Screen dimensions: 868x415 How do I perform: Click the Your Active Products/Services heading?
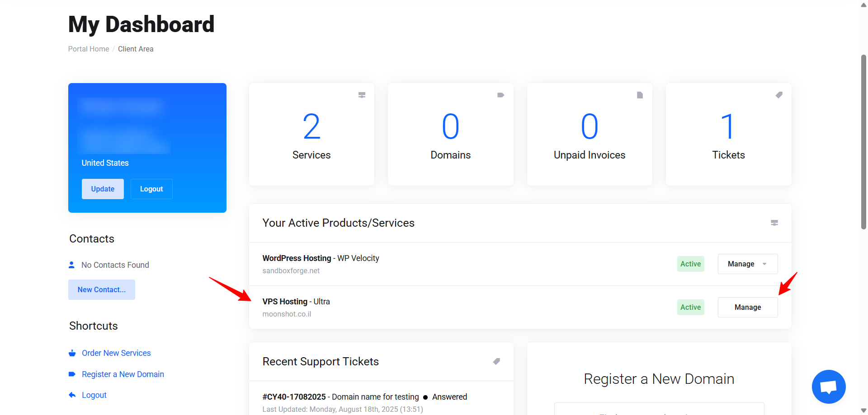pyautogui.click(x=339, y=223)
